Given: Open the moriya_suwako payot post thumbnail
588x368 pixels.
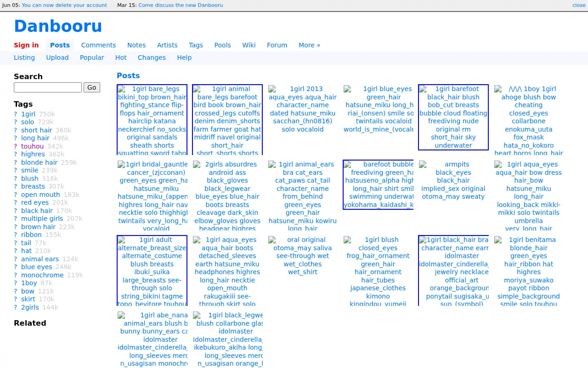Looking at the screenshot, I should pos(529,271).
